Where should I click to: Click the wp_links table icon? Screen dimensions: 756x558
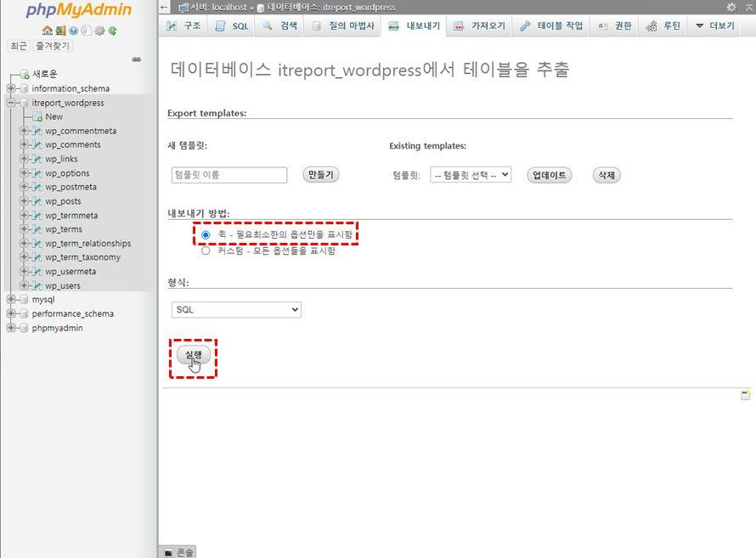pos(37,159)
